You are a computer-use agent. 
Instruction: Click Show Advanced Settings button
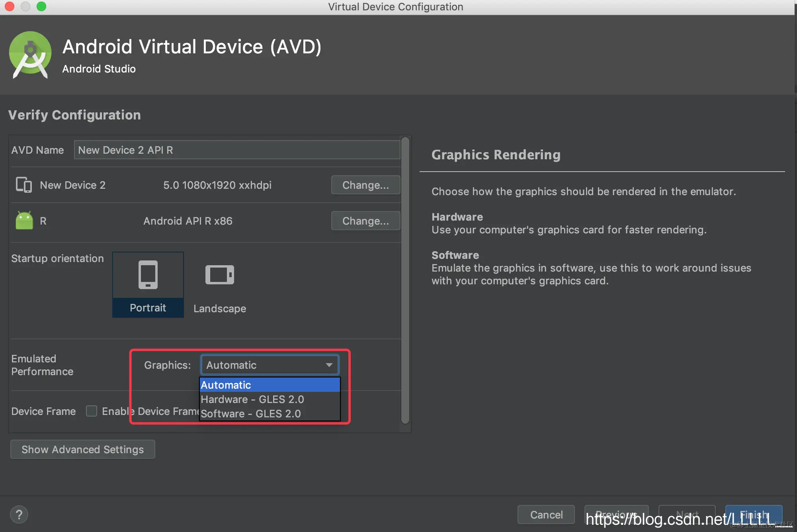82,449
